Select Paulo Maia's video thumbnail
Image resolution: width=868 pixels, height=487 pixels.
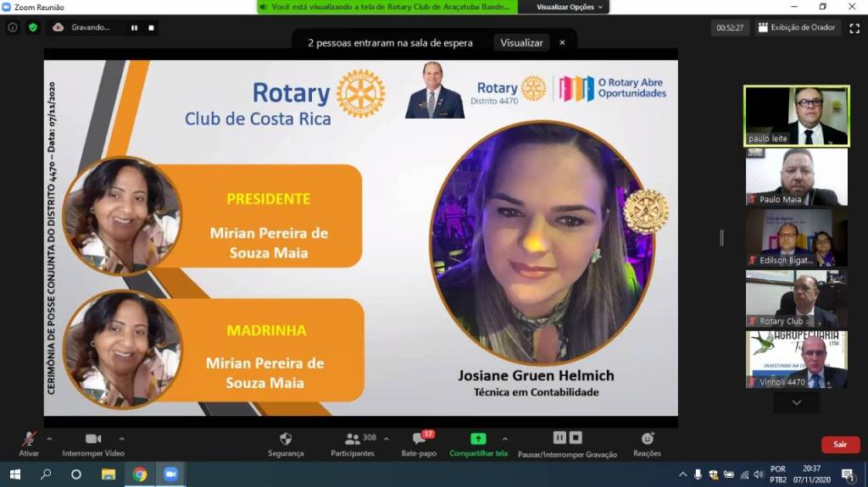(796, 177)
